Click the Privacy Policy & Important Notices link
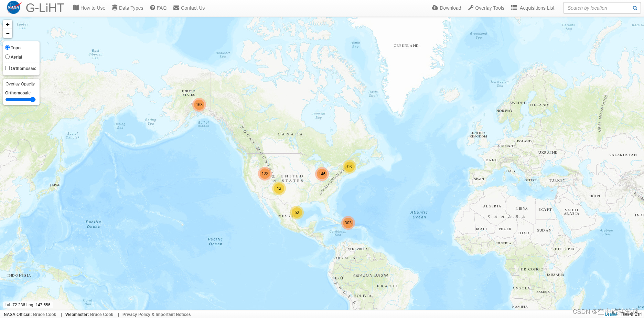The height and width of the screenshot is (318, 644). 157,314
